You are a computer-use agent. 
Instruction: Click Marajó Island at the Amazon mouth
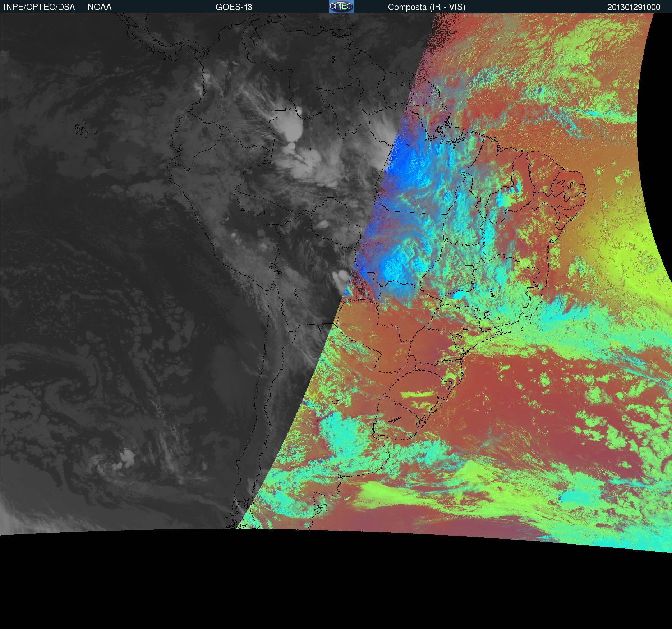click(446, 126)
